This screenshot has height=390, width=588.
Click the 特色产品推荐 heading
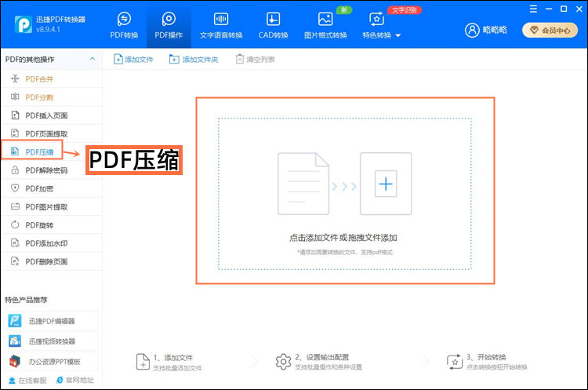(x=26, y=300)
